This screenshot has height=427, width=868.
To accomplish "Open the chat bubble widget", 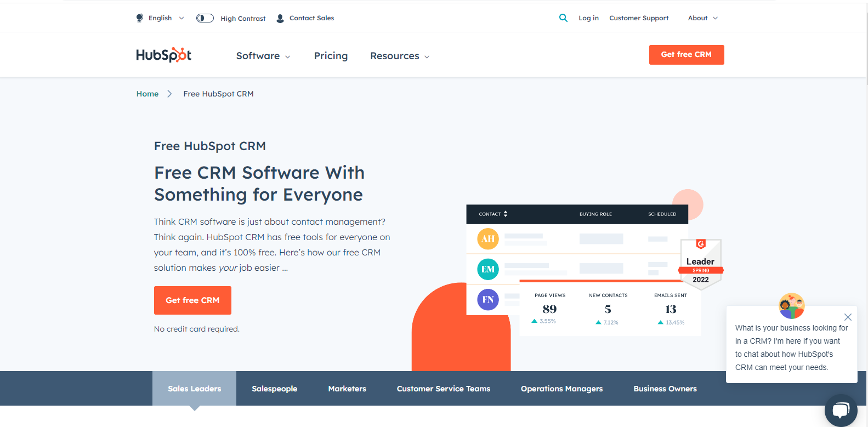I will [x=841, y=410].
